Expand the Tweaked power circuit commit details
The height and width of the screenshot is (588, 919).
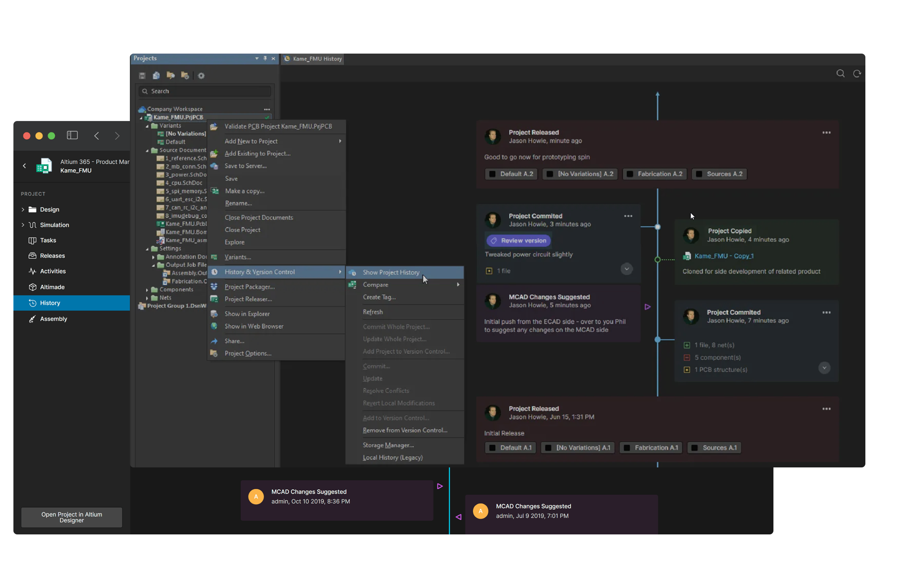[626, 269]
